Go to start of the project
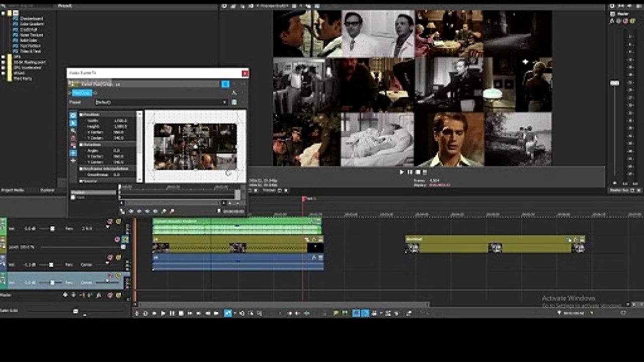 point(190,313)
